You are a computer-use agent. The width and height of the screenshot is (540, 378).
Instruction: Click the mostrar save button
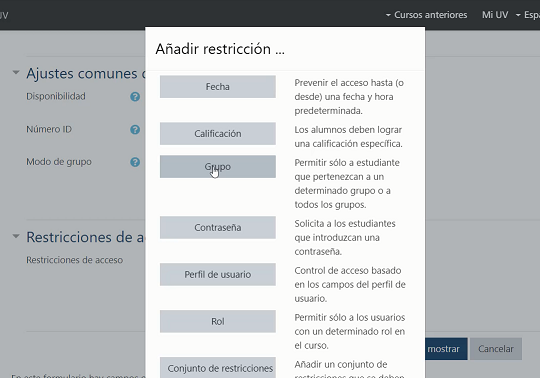click(x=446, y=349)
